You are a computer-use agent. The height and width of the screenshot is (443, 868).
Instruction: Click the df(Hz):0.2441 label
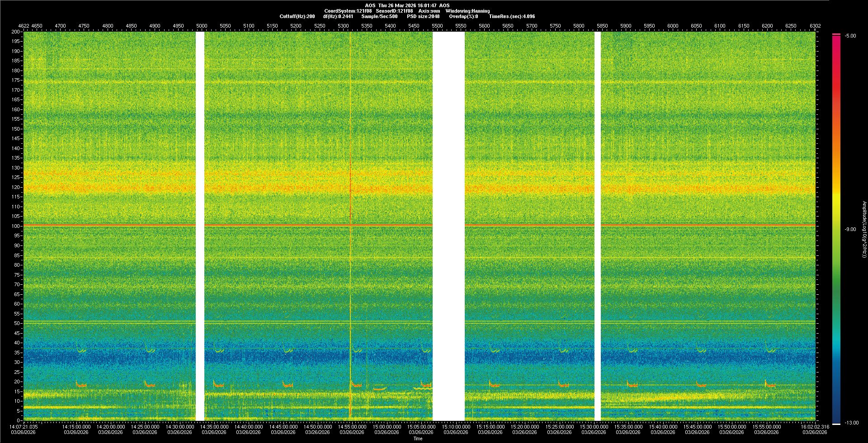click(338, 16)
